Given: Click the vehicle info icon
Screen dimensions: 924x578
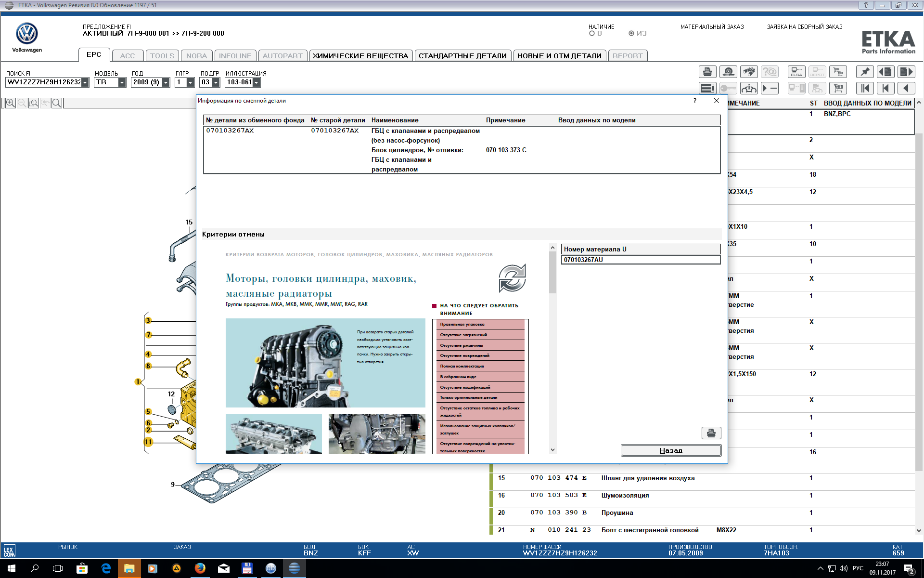Looking at the screenshot, I should [x=748, y=88].
